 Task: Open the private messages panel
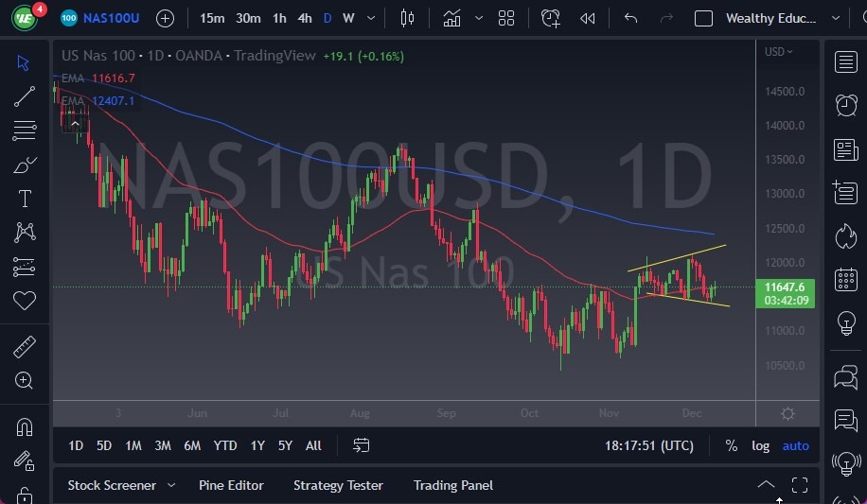tap(846, 421)
